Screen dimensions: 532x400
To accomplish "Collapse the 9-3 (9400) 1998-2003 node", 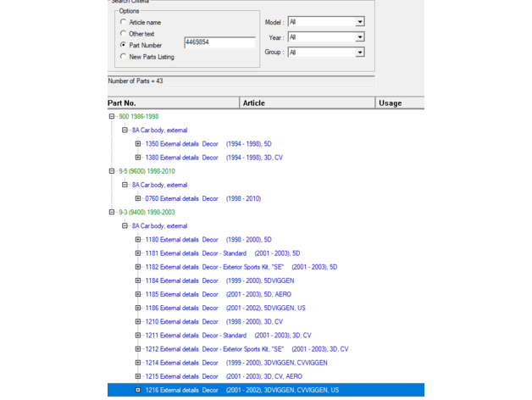I will (x=111, y=213).
